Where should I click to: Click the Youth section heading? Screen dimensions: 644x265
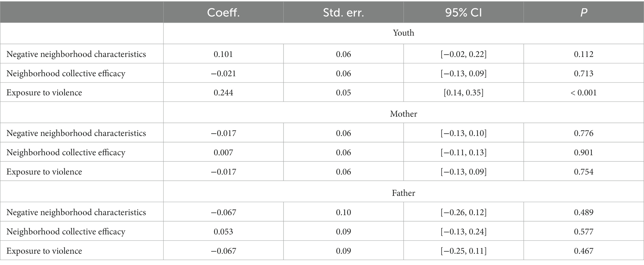[x=403, y=33]
